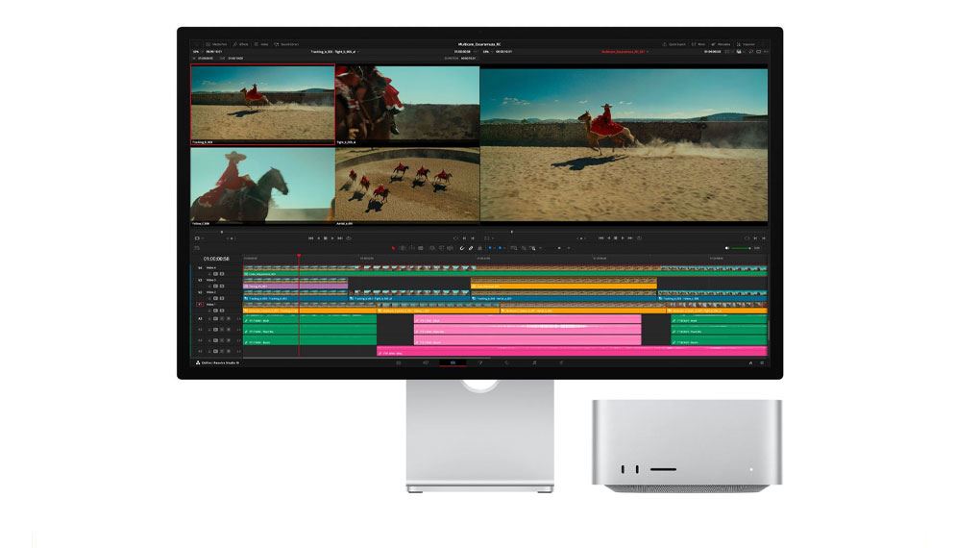Select the purple clip on track V3
The width and height of the screenshot is (980, 548).
296,286
